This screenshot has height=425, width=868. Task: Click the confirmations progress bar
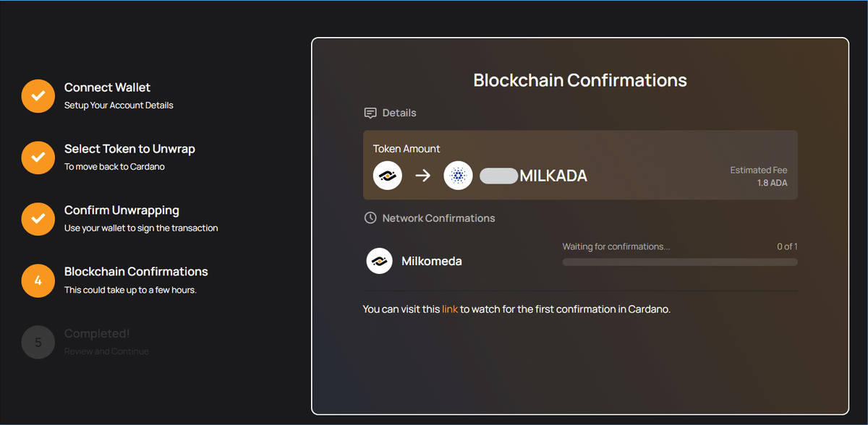pos(680,262)
